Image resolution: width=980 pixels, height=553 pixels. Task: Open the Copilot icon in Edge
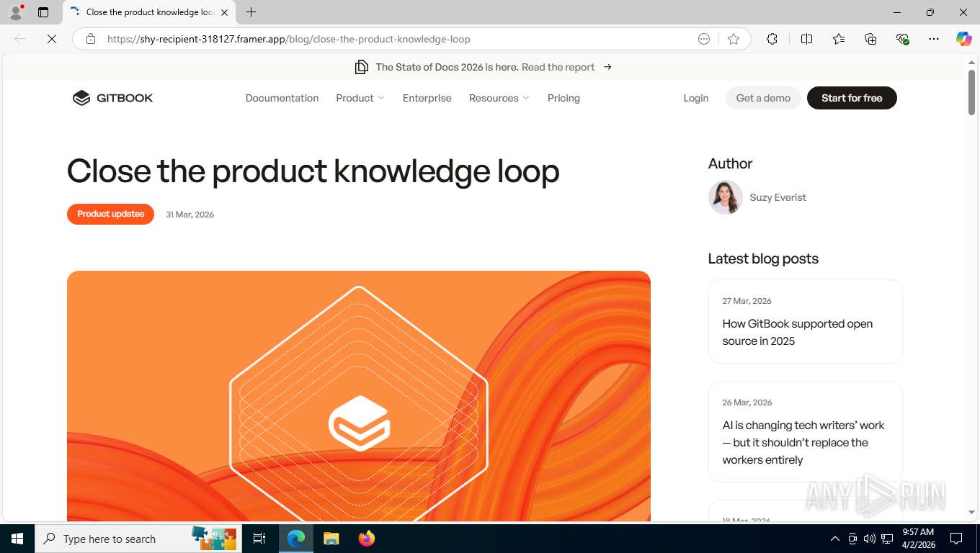963,39
